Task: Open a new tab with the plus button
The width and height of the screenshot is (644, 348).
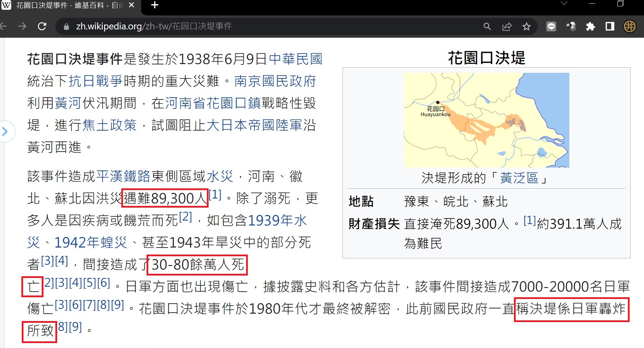Action: [x=155, y=5]
